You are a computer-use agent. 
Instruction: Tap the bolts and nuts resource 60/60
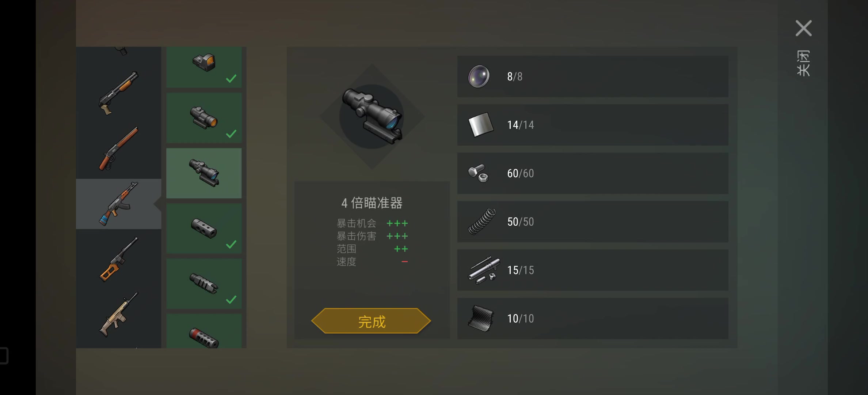tap(593, 173)
